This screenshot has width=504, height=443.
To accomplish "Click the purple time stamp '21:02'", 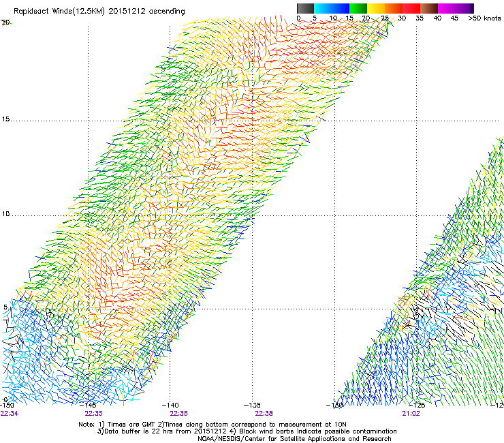I will (x=411, y=414).
